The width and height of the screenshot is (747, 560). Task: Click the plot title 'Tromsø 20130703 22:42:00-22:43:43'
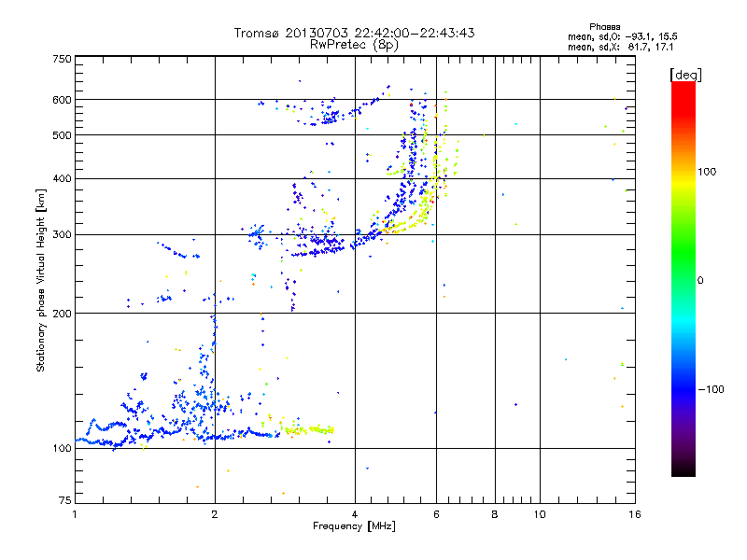tap(354, 33)
